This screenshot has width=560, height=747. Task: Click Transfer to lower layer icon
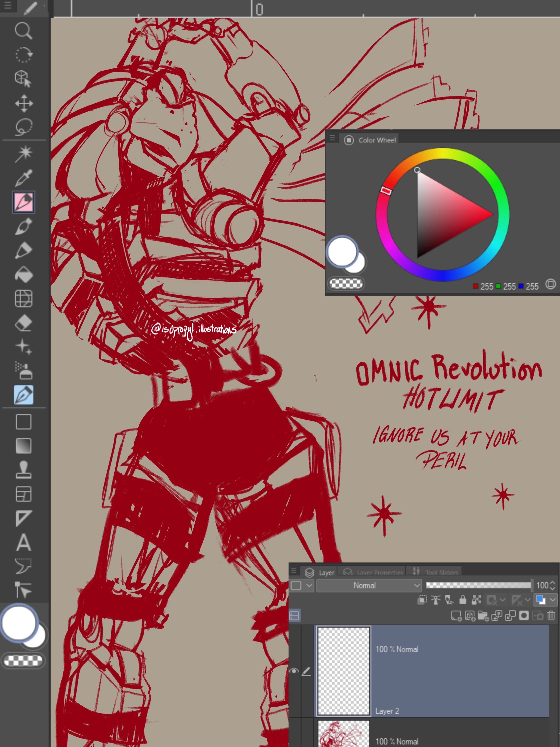click(x=497, y=616)
